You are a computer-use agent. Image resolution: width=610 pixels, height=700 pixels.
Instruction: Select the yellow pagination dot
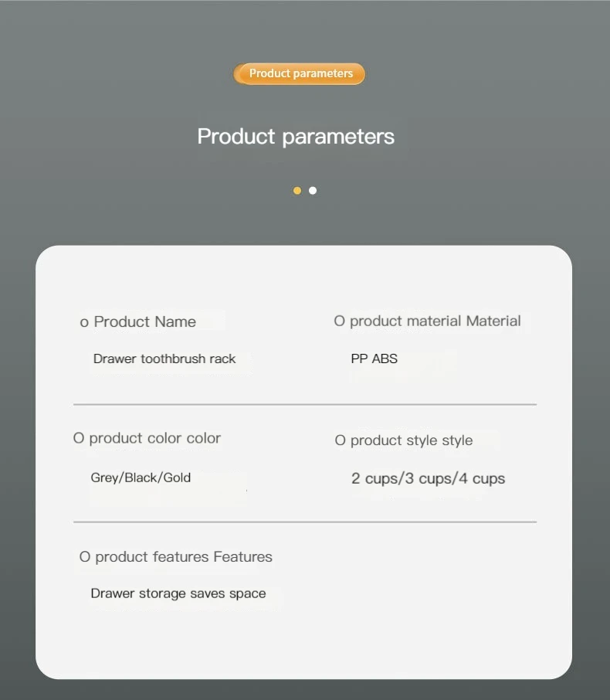tap(297, 191)
